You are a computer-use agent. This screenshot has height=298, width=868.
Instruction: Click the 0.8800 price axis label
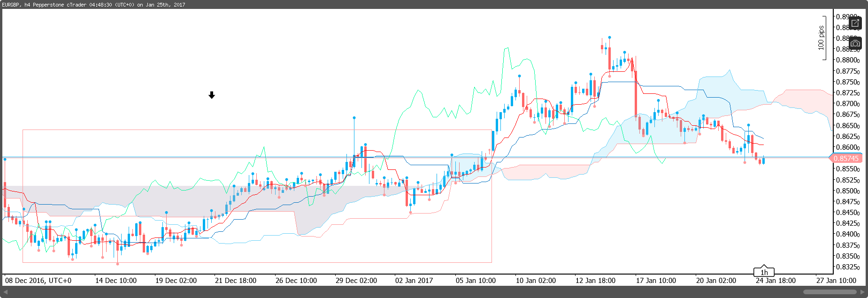pos(848,60)
